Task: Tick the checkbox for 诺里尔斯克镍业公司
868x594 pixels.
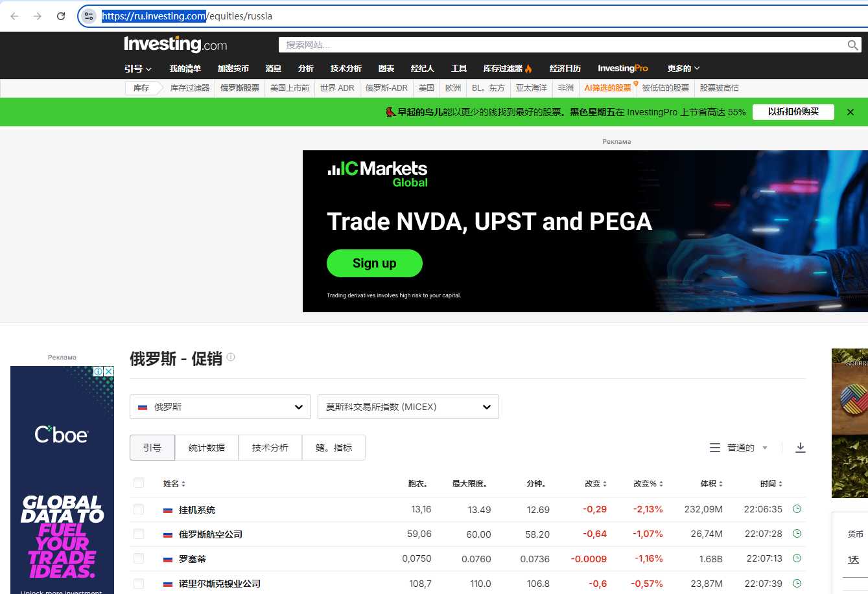Action: tap(139, 583)
